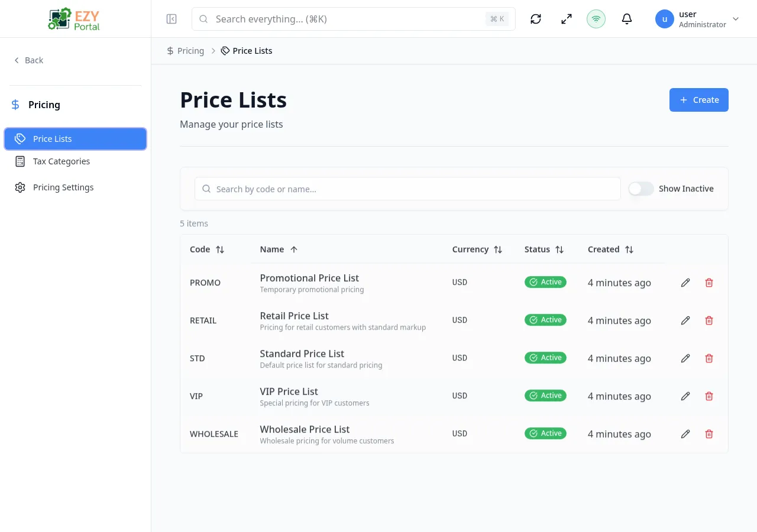
Task: Click the connection status indicator icon
Action: (x=596, y=18)
